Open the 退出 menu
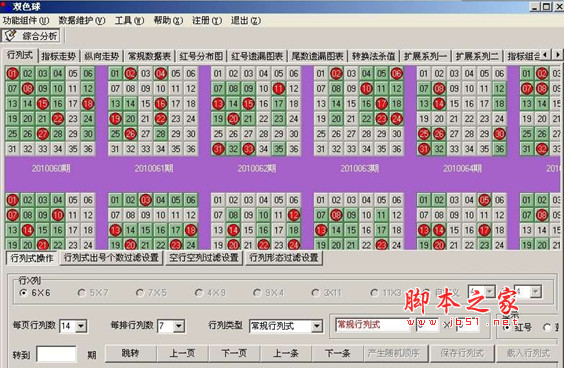The image size is (565, 368). pyautogui.click(x=245, y=21)
